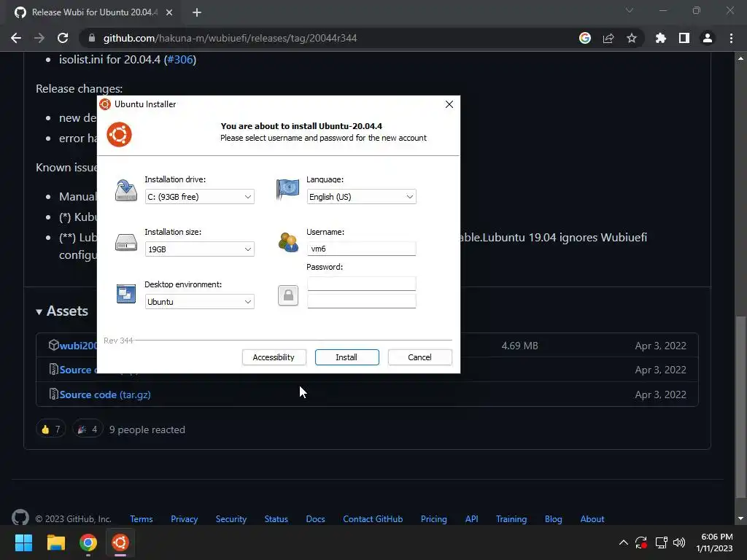Click the network tray icon
The image size is (747, 560).
tap(661, 542)
